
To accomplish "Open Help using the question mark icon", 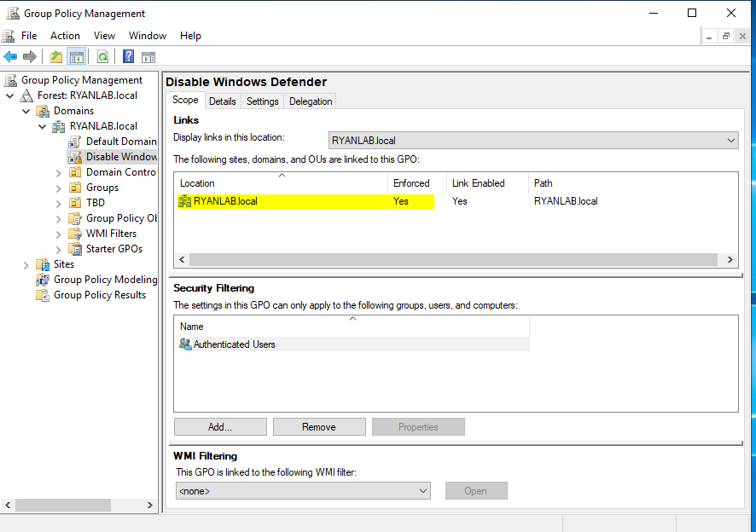I will (x=126, y=56).
